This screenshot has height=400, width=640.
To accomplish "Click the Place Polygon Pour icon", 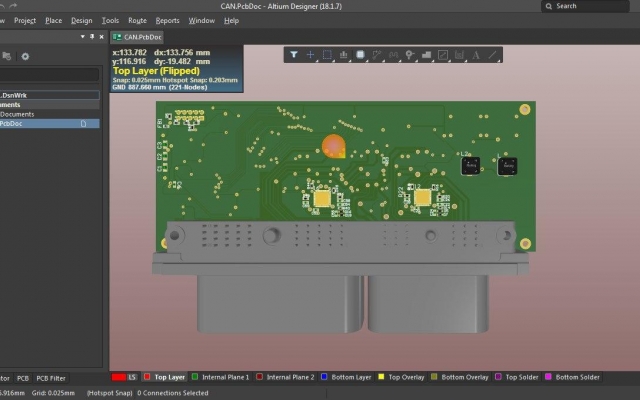I will [x=427, y=55].
